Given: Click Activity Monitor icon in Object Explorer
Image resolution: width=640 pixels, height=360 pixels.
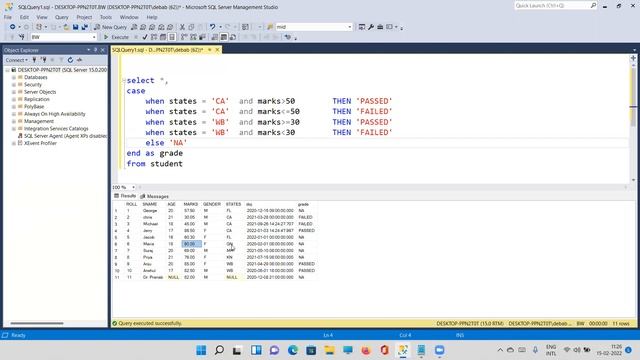Looking at the screenshot, I should [79, 60].
